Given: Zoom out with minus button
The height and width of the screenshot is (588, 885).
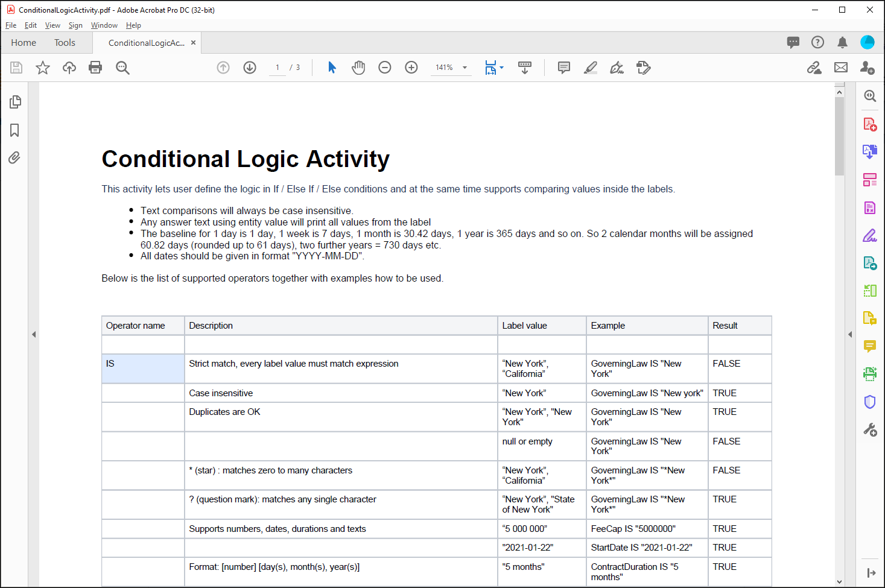Looking at the screenshot, I should pyautogui.click(x=385, y=68).
